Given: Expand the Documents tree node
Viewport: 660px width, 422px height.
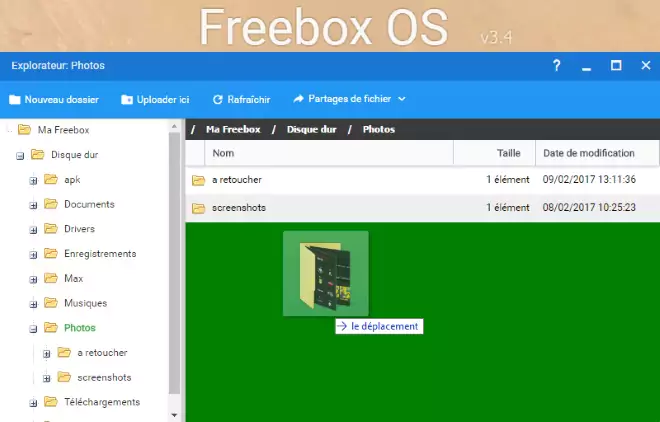Looking at the screenshot, I should tap(33, 206).
